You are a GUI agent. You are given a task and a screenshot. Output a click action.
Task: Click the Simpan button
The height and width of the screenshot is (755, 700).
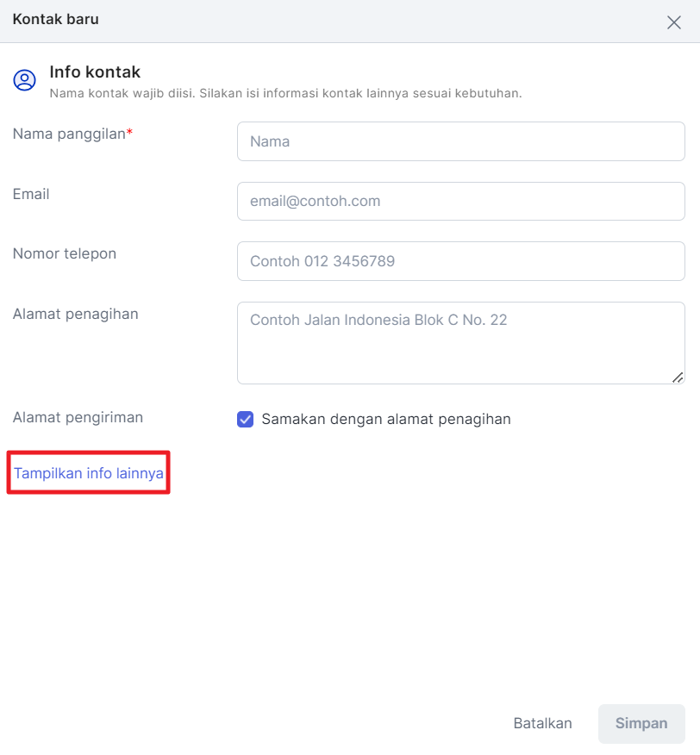coord(641,723)
